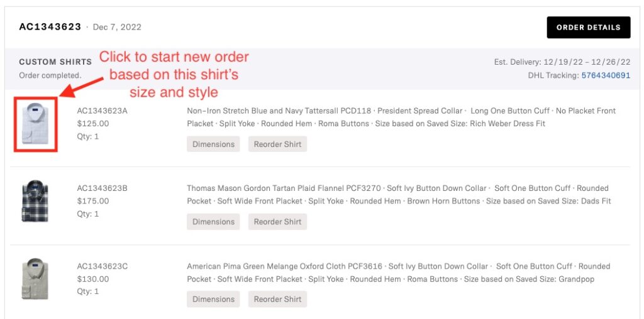View Dimensions for shirt AC1343623A
Viewport: 644px width, 319px height.
213,144
